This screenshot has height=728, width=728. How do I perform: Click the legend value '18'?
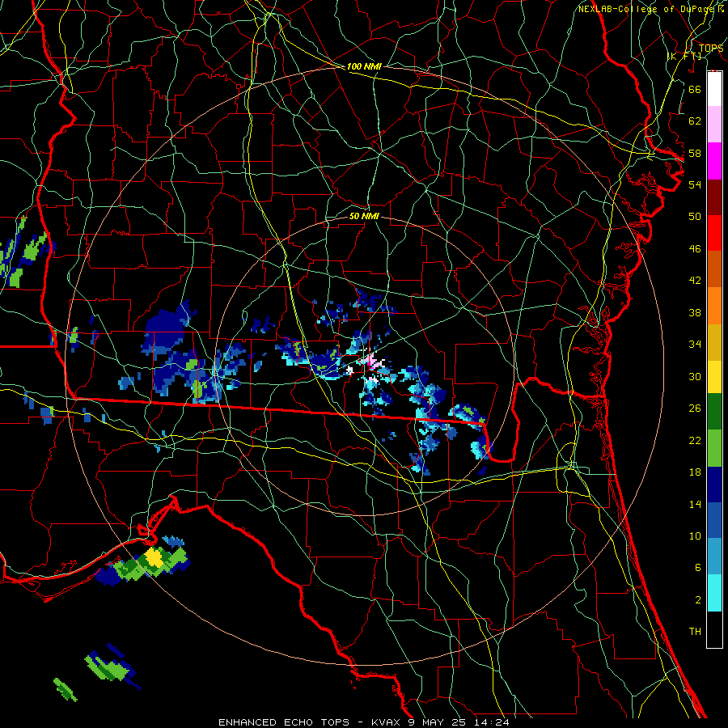coord(695,472)
